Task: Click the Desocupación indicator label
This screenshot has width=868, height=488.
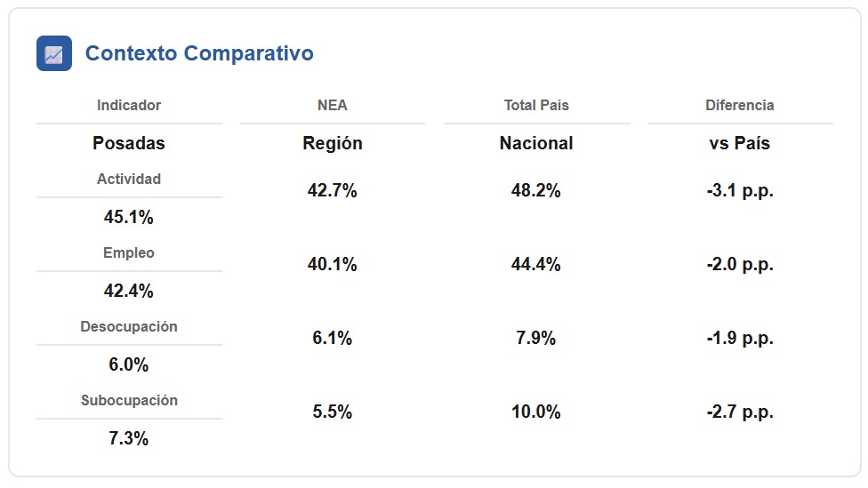Action: (129, 326)
